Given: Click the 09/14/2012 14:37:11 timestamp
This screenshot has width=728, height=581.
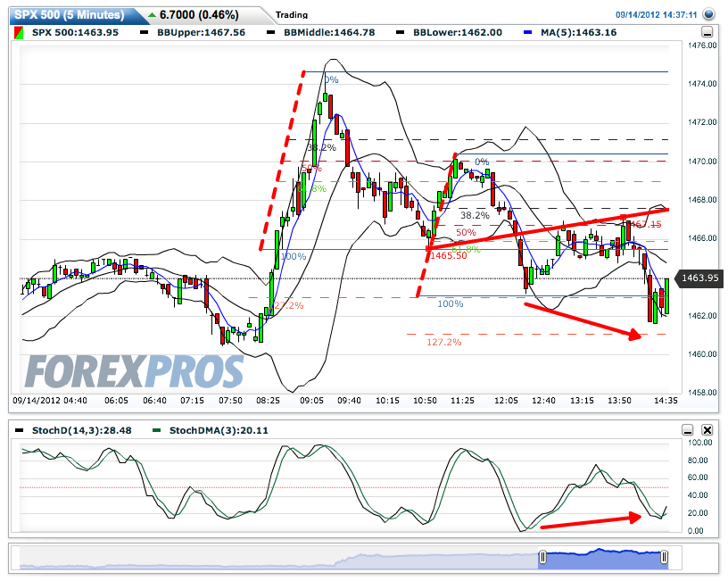Looking at the screenshot, I should (656, 15).
